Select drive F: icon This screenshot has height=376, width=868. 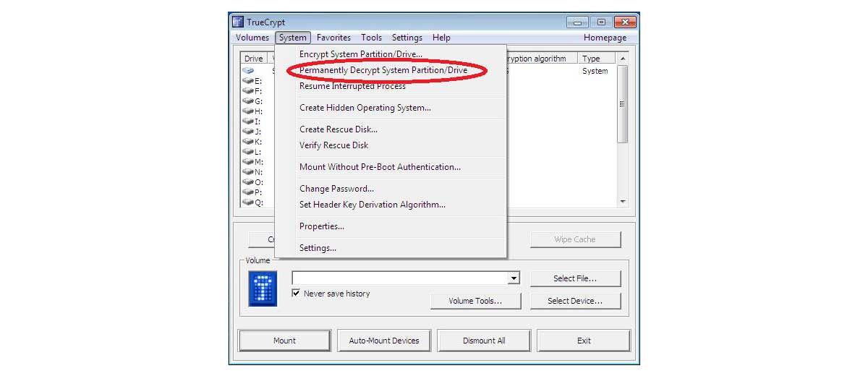(248, 91)
